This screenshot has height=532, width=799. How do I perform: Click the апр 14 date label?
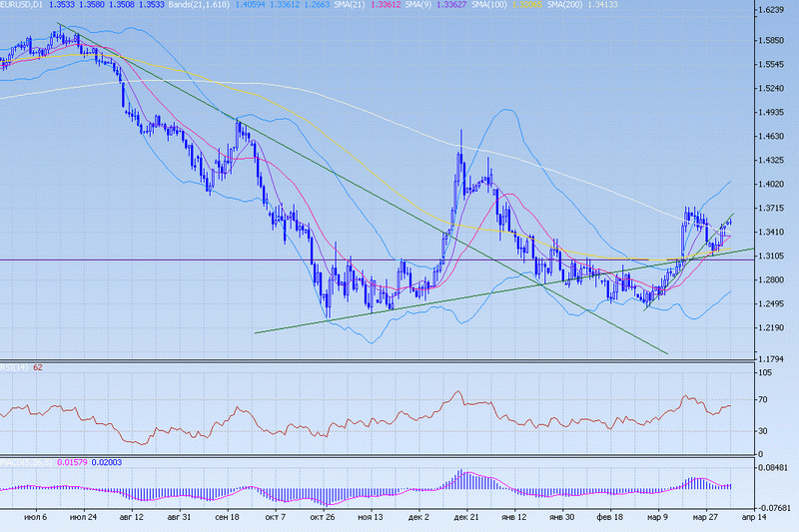pos(753,519)
